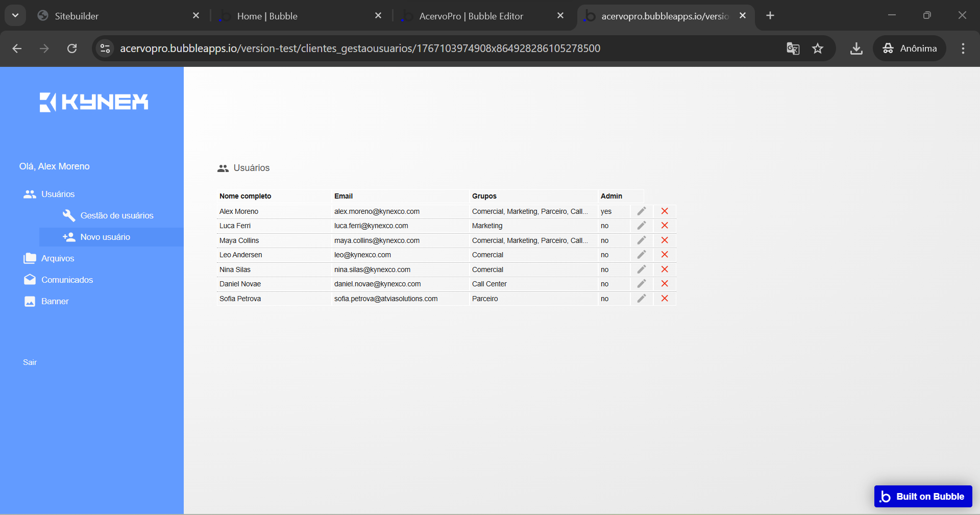Open browser downloads icon

(856, 48)
